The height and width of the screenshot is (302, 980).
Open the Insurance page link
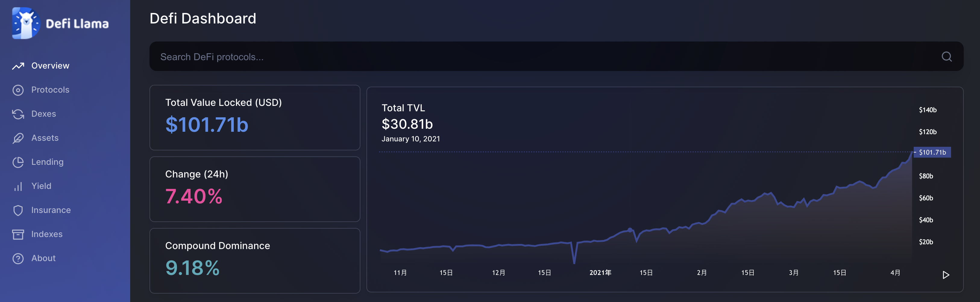click(x=51, y=211)
